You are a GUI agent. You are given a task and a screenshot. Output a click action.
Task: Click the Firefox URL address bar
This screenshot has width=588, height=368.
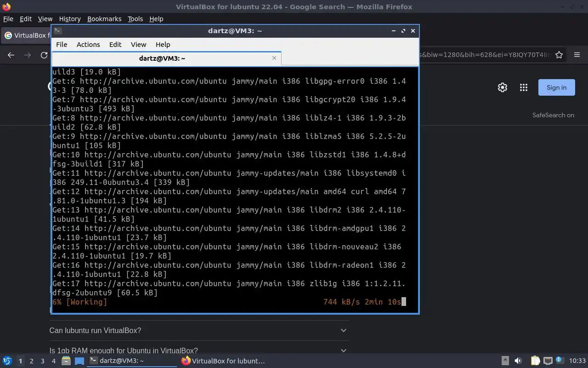click(x=485, y=55)
